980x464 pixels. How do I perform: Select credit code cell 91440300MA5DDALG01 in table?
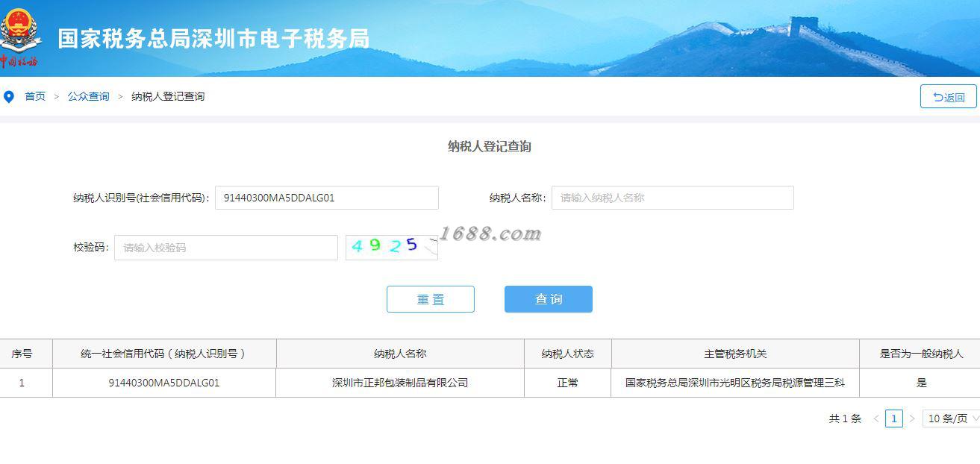(x=164, y=383)
